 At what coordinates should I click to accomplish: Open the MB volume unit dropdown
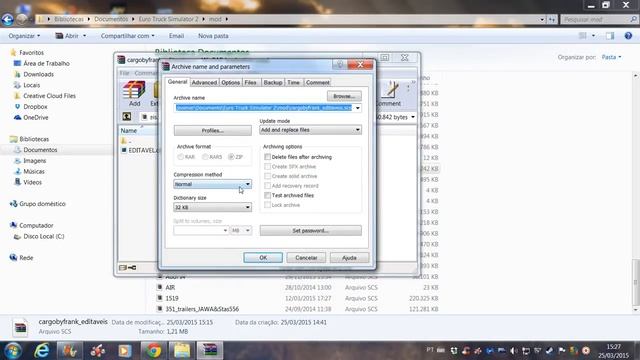241,230
